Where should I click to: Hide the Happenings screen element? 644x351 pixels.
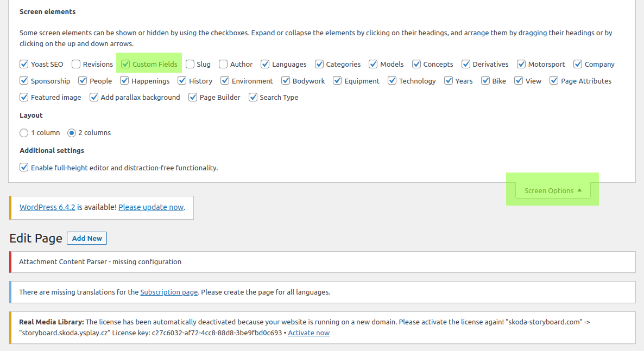tap(124, 80)
